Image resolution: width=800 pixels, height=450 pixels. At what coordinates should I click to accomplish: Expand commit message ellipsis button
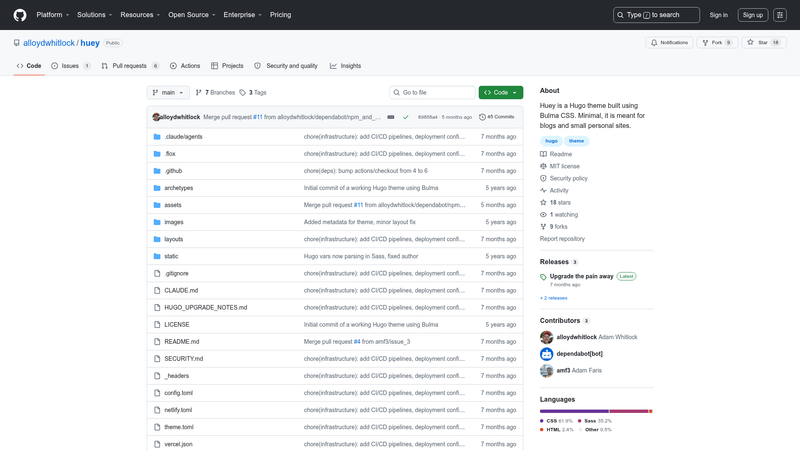pos(391,117)
